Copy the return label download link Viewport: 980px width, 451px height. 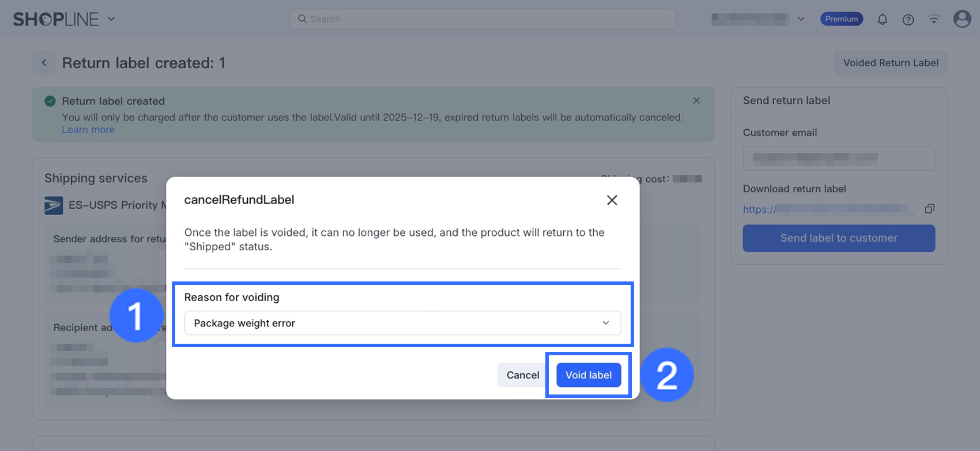pyautogui.click(x=929, y=209)
